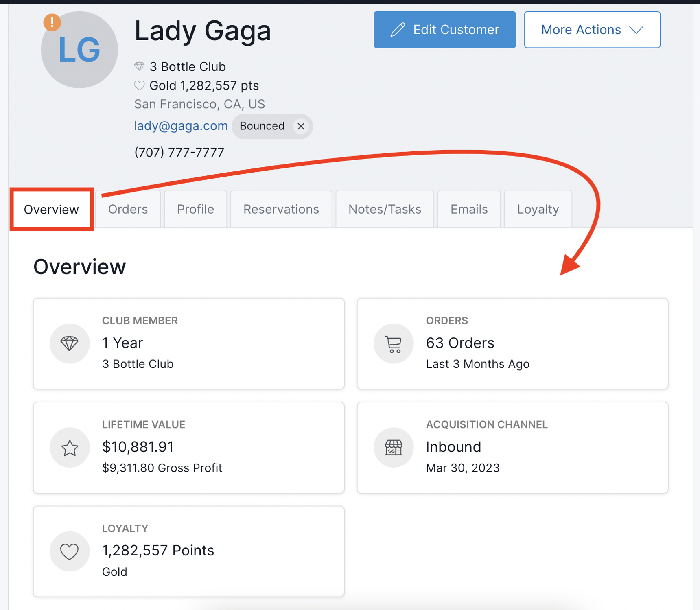Click the diamond icon beside 3 Bottle Club
Viewport: 700px width, 610px height.
140,66
